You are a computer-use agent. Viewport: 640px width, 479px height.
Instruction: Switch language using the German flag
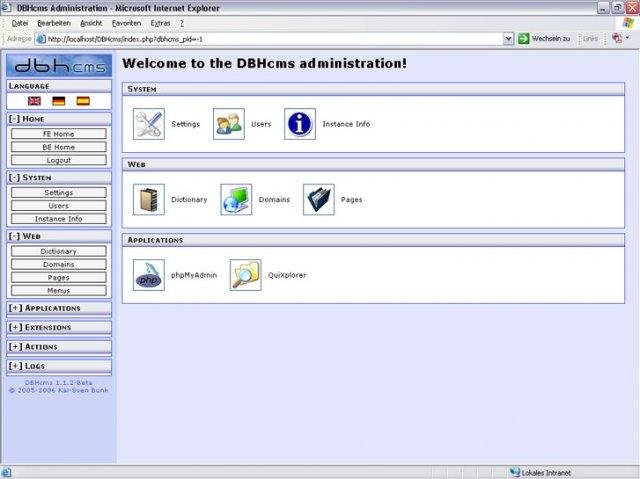pyautogui.click(x=59, y=101)
